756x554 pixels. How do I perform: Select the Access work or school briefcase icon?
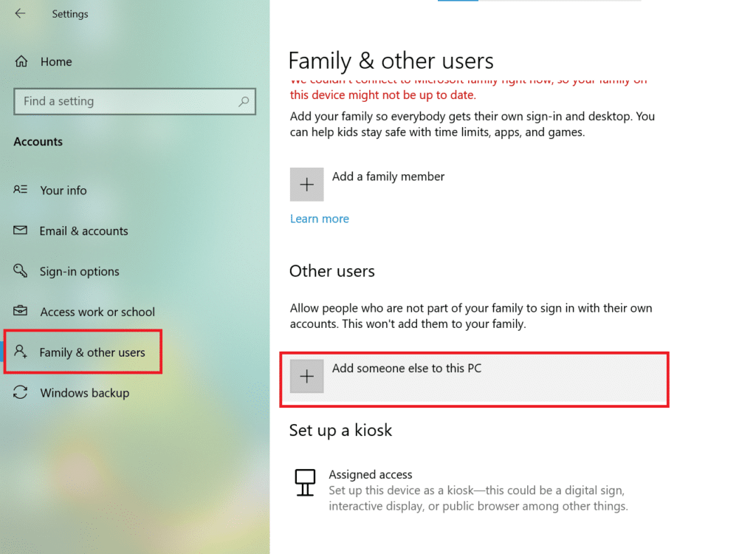point(19,311)
